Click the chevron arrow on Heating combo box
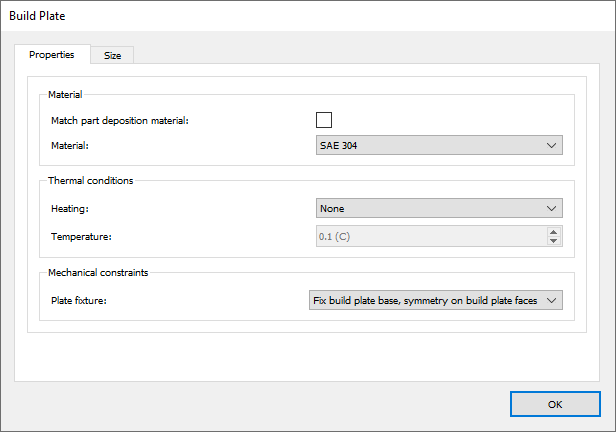 [552, 208]
